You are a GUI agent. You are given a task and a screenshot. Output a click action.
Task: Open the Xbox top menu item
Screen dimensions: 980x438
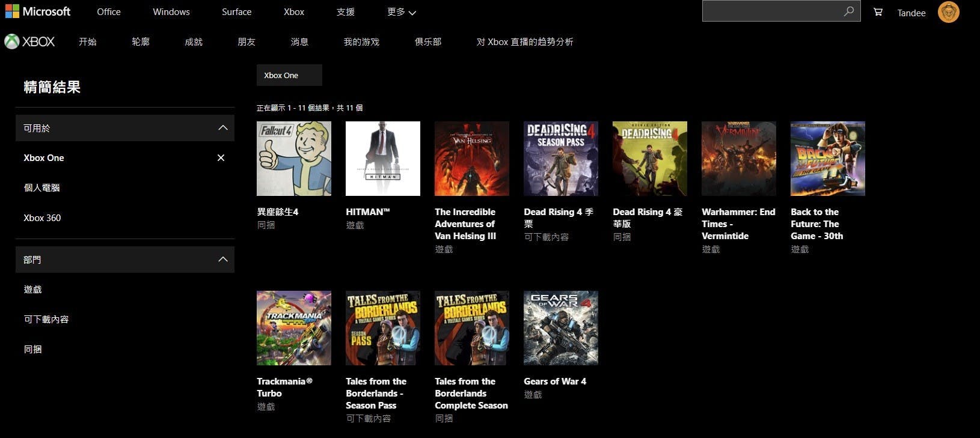(294, 12)
